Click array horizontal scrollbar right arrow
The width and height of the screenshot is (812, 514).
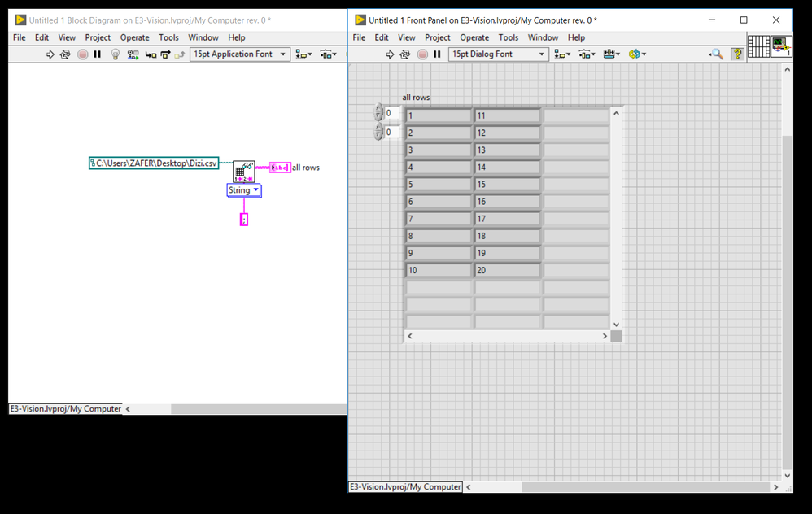click(x=605, y=336)
